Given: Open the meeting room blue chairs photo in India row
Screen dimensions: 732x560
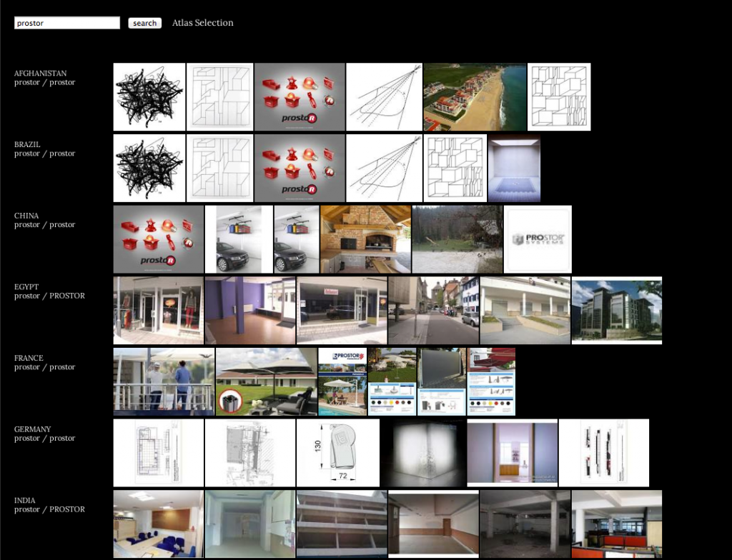Looking at the screenshot, I should tap(158, 524).
